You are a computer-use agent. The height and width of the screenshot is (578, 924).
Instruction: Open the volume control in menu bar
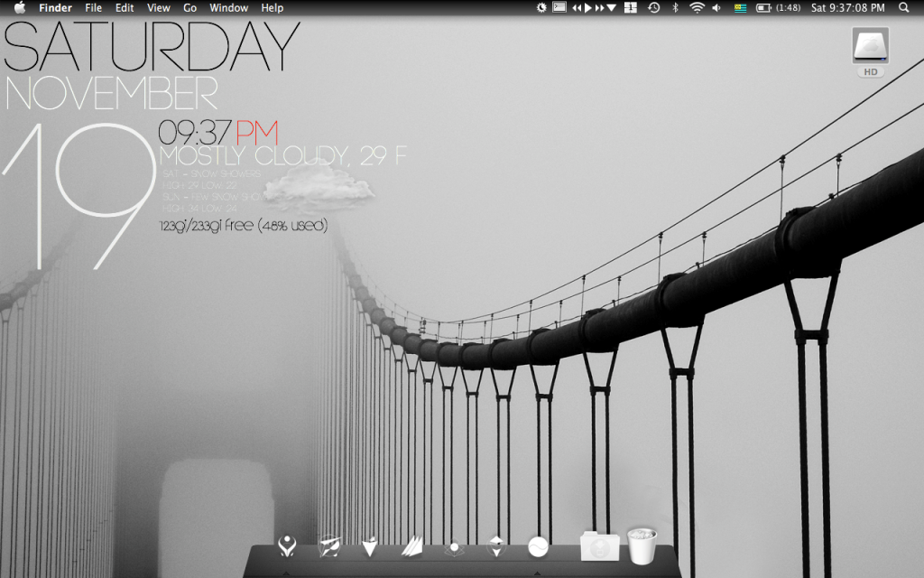coord(716,8)
